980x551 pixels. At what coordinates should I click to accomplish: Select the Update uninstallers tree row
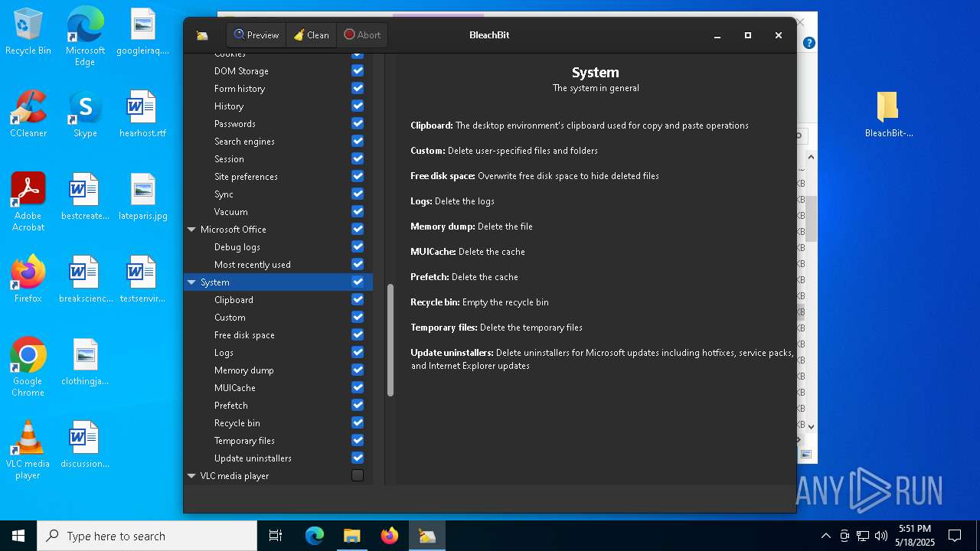coord(278,458)
